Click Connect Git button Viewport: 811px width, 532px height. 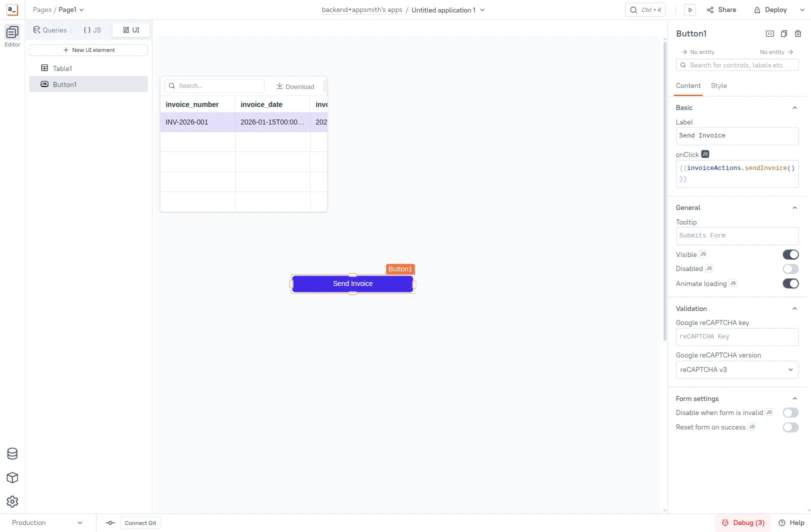pyautogui.click(x=140, y=523)
